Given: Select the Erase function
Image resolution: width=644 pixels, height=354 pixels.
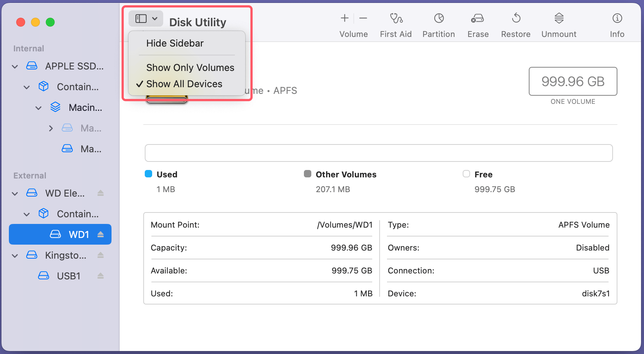Looking at the screenshot, I should pos(477,23).
